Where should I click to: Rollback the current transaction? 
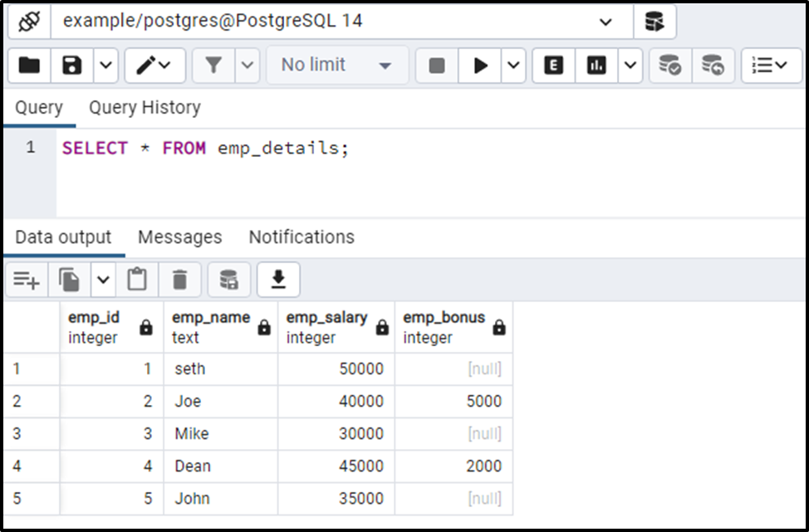click(711, 65)
